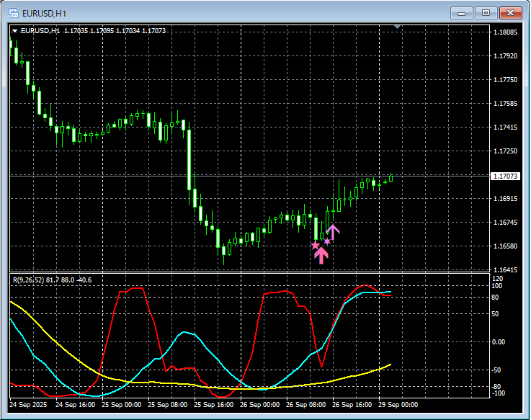Close the EURUSD,H1 chart window
The height and width of the screenshot is (420, 531).
(510, 12)
